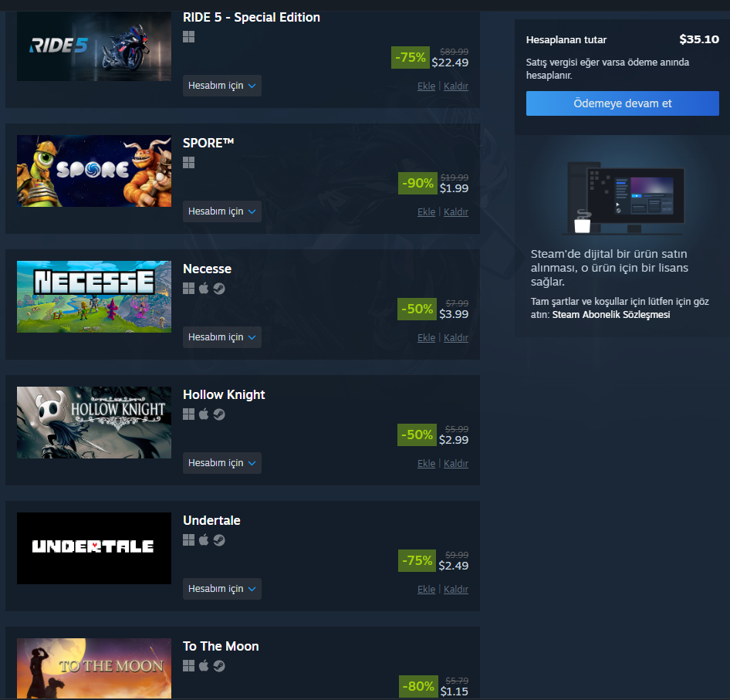
Task: Click the To The Moon thumbnail
Action: 94,668
